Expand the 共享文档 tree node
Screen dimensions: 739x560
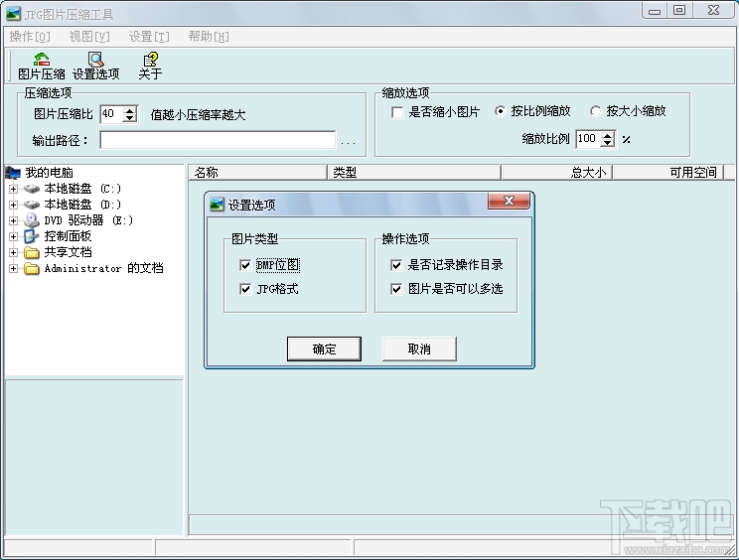coord(13,252)
